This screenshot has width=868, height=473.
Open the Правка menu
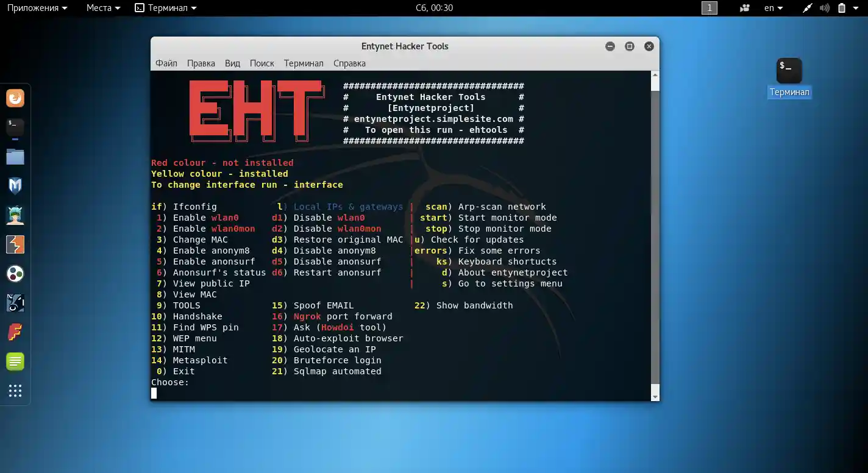(201, 63)
